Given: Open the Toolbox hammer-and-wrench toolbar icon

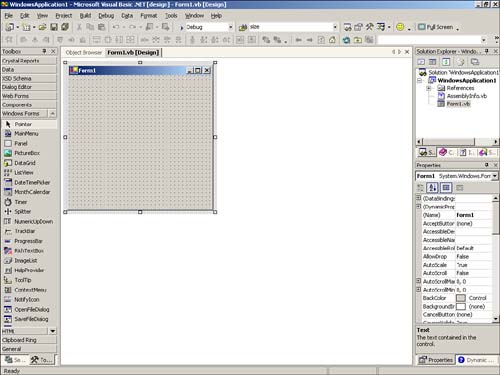Looking at the screenshot, I should [x=369, y=27].
